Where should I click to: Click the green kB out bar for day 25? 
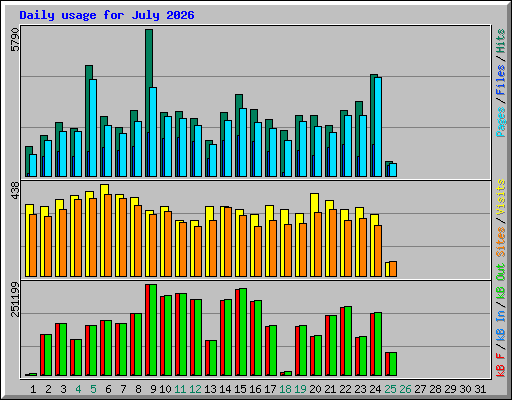(x=393, y=364)
